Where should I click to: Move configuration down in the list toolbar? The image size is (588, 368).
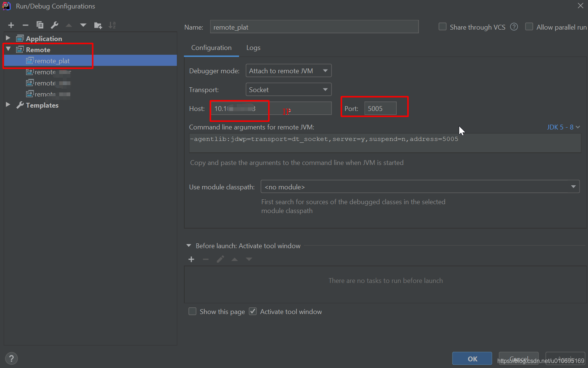point(83,25)
